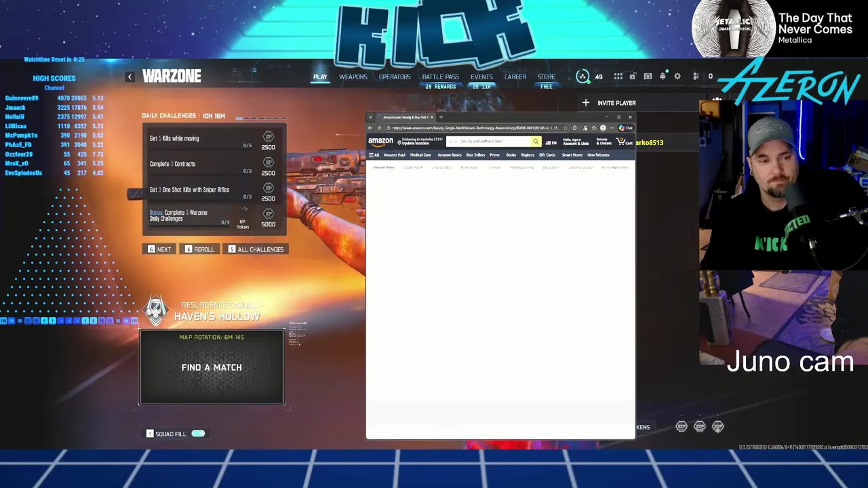This screenshot has height=488, width=868.
Task: Open Amazon search category dropdown
Action: point(454,142)
